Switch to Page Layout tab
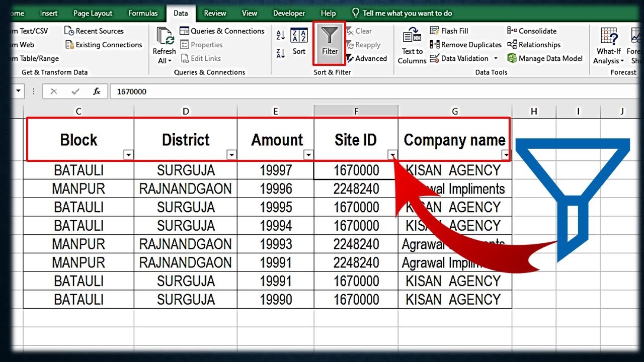 point(93,14)
